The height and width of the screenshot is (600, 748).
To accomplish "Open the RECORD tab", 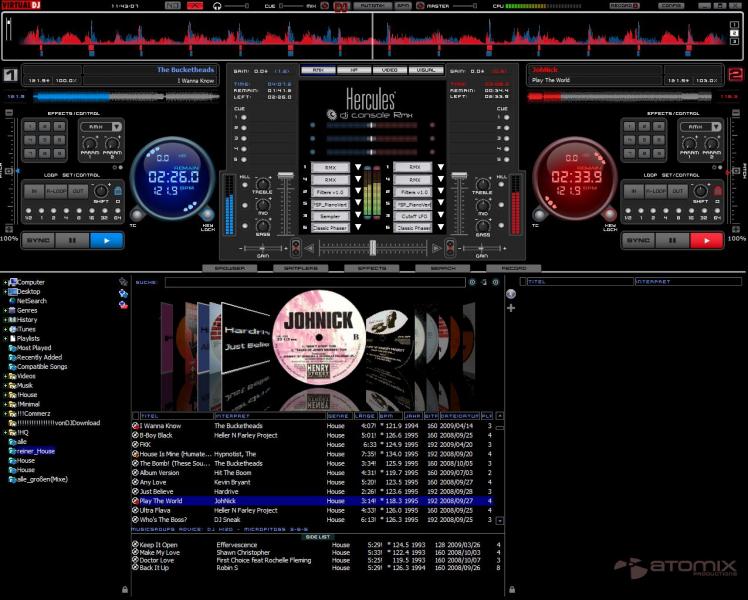I will point(513,269).
